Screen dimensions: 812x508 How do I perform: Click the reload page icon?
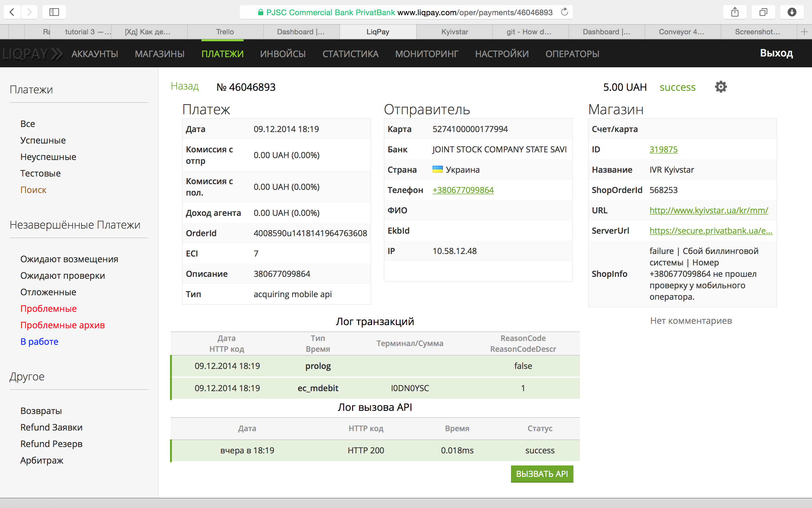[x=565, y=12]
